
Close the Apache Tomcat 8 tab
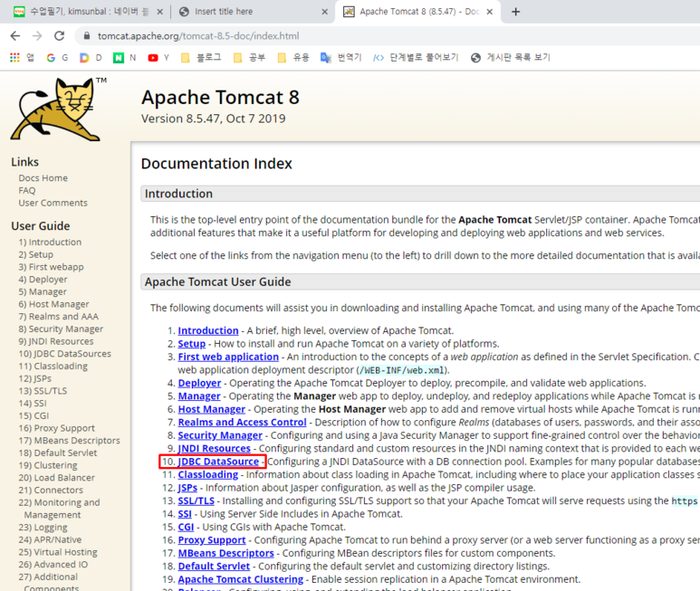[x=490, y=12]
